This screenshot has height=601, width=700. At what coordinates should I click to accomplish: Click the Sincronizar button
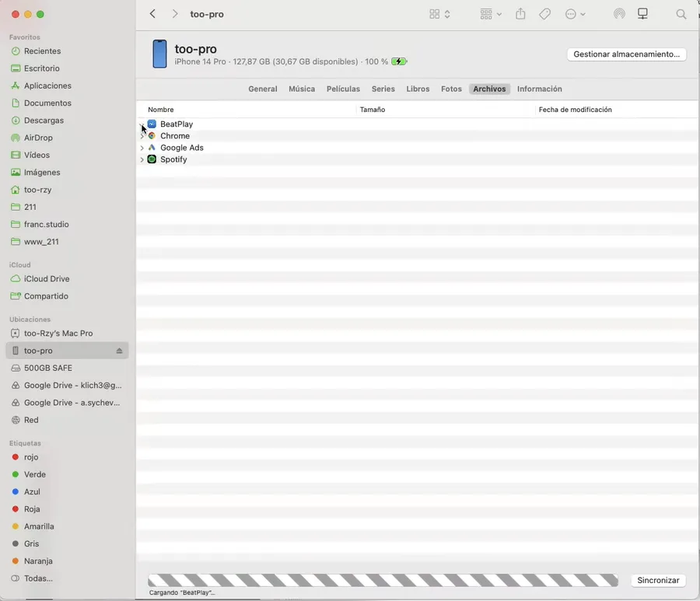[x=658, y=580]
